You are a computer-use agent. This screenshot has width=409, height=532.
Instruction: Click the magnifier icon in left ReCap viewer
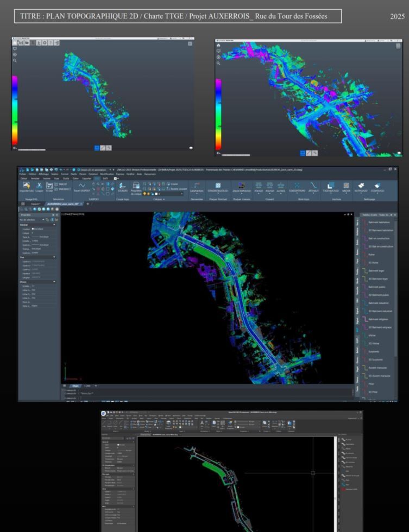(15, 61)
